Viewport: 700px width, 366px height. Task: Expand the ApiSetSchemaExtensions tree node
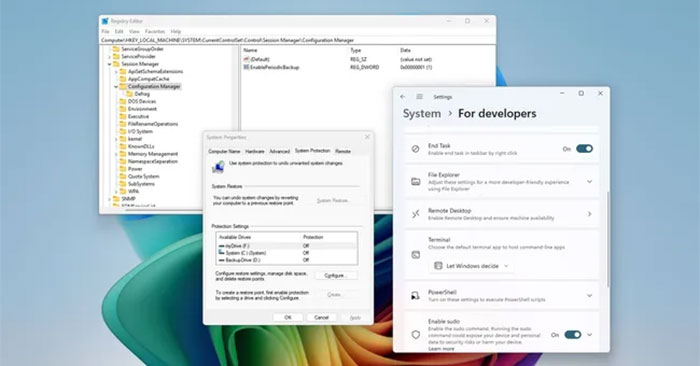click(116, 72)
